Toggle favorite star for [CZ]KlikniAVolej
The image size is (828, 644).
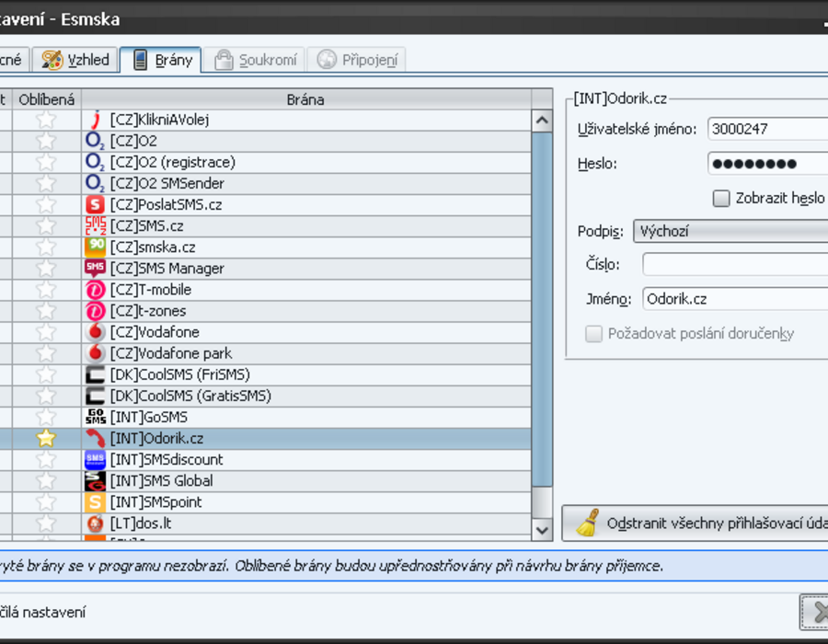click(x=46, y=120)
